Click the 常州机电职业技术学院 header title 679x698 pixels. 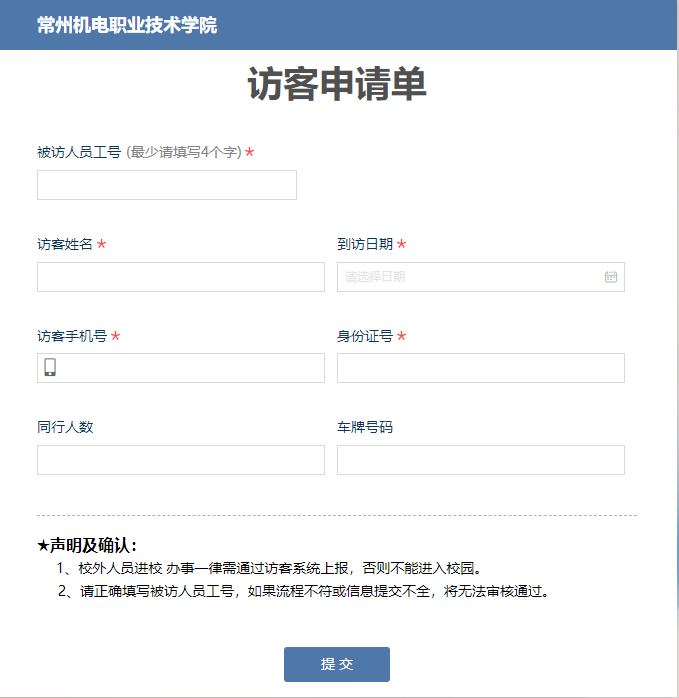pos(127,25)
